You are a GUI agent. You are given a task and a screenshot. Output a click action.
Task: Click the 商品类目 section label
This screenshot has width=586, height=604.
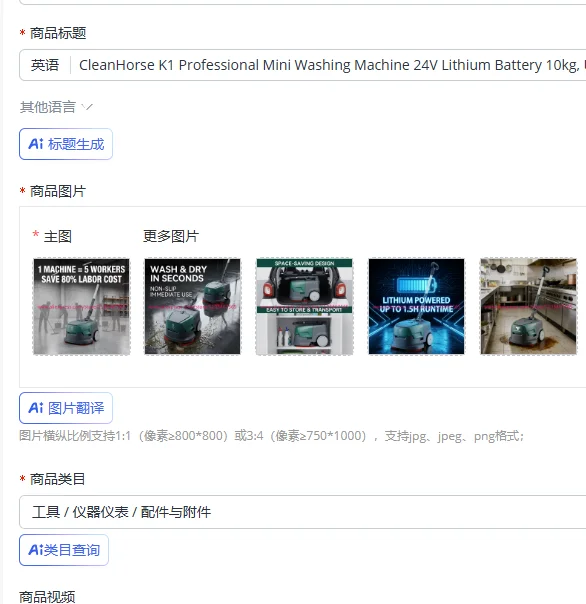[x=58, y=479]
